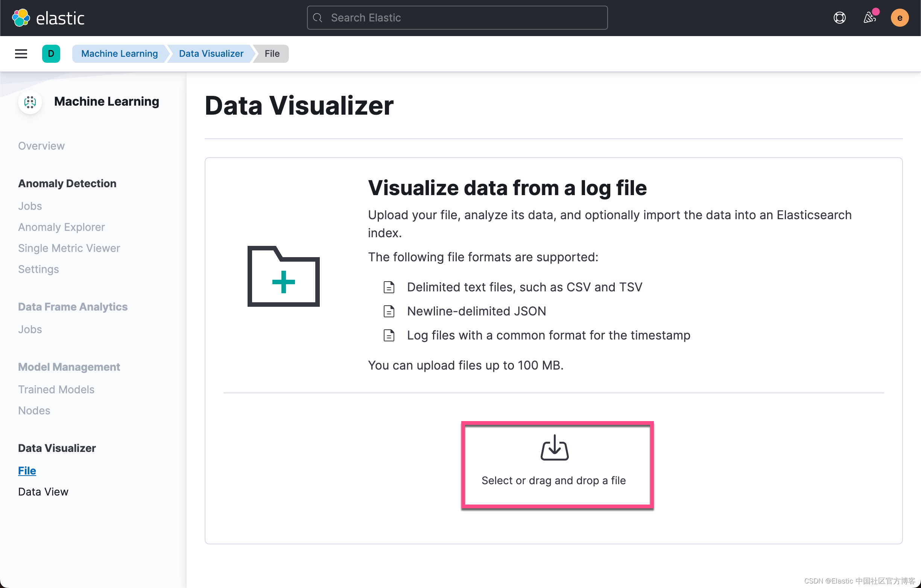Screen dimensions: 921x588
Task: Open Anomaly Detection Settings
Action: pos(38,269)
